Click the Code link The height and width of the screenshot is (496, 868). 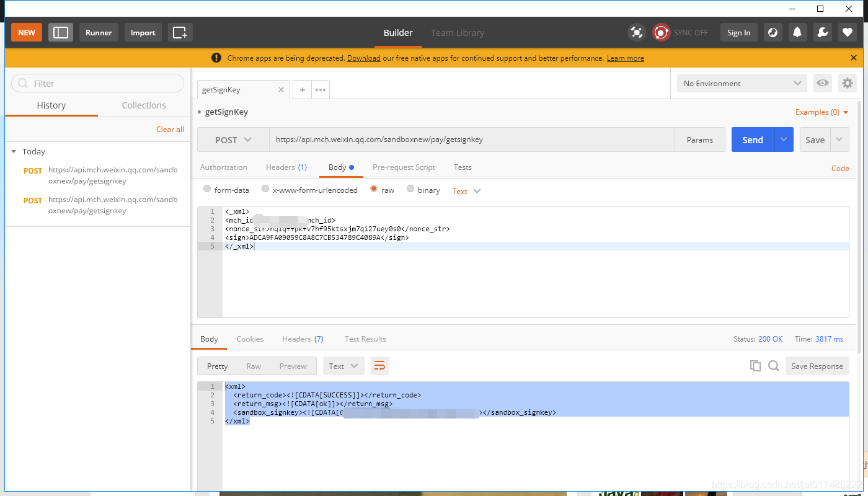pyautogui.click(x=840, y=168)
